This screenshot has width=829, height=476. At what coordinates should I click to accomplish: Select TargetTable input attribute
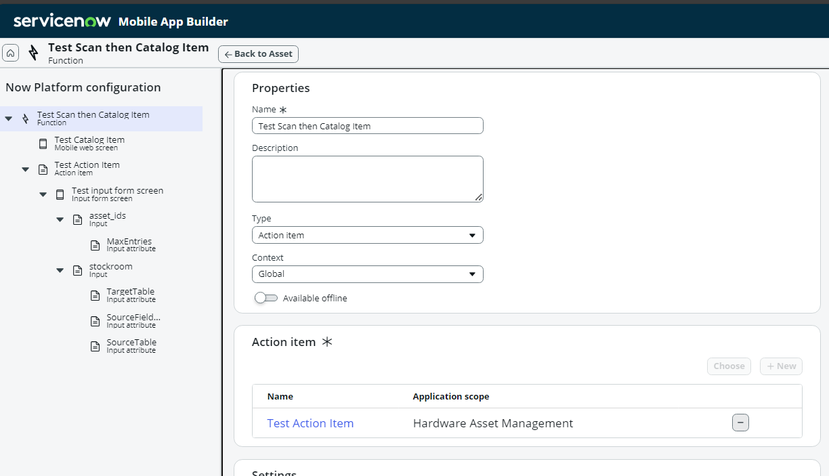131,295
